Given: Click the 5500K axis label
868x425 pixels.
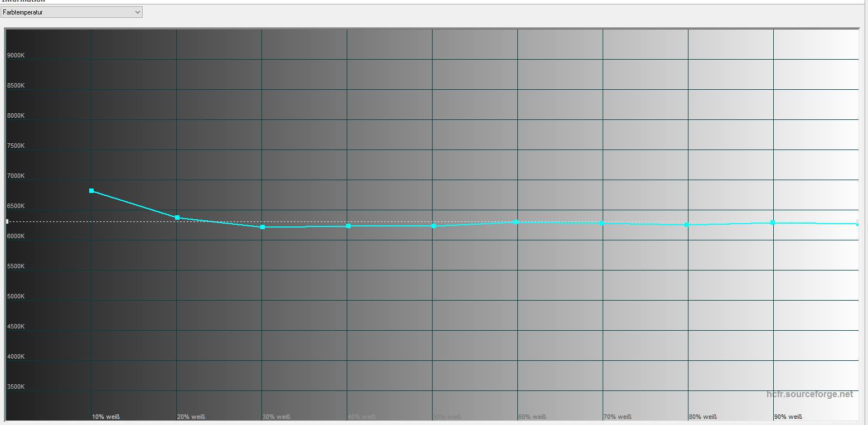Looking at the screenshot, I should coord(16,267).
